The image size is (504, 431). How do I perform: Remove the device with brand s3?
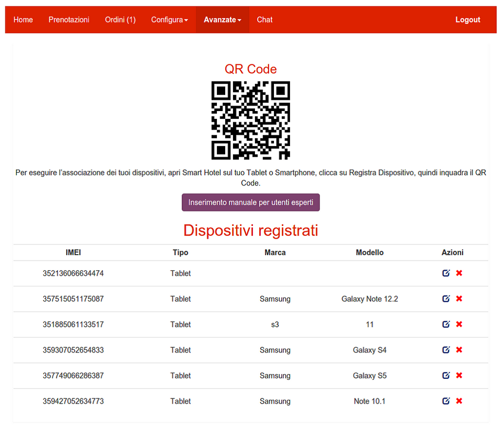(x=459, y=324)
